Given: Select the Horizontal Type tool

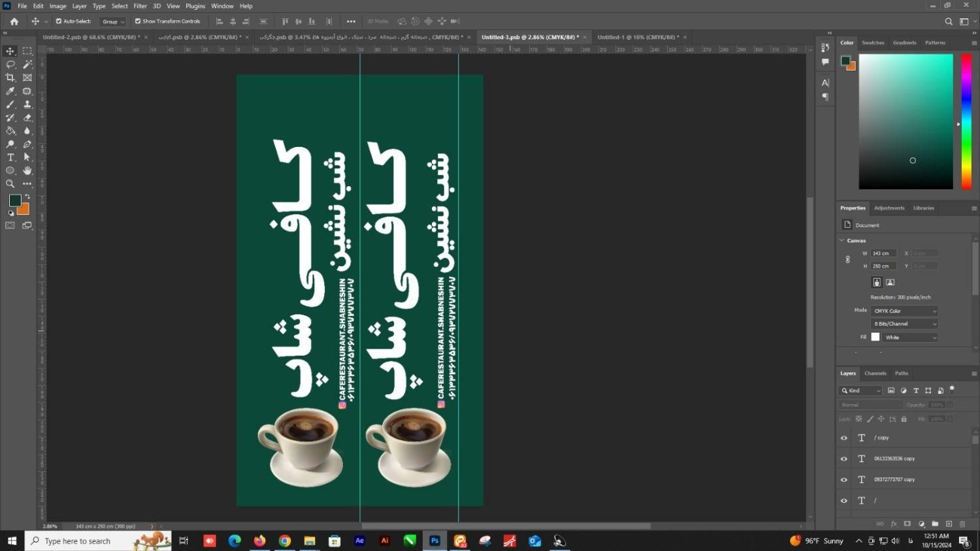Looking at the screenshot, I should point(10,157).
